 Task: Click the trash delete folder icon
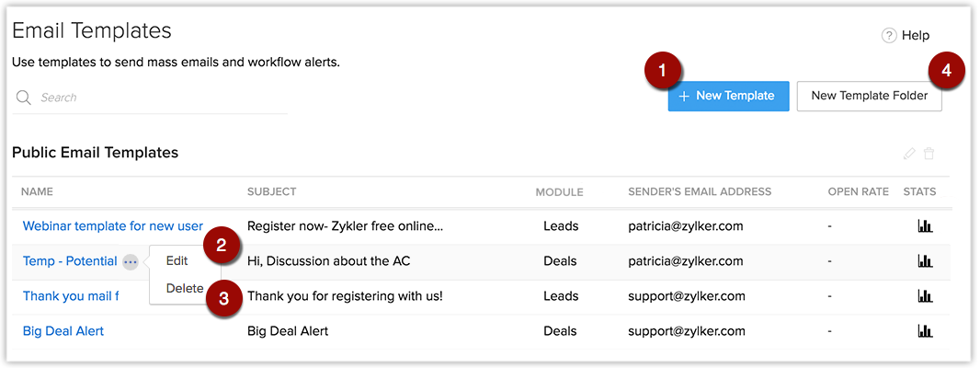coord(929,154)
